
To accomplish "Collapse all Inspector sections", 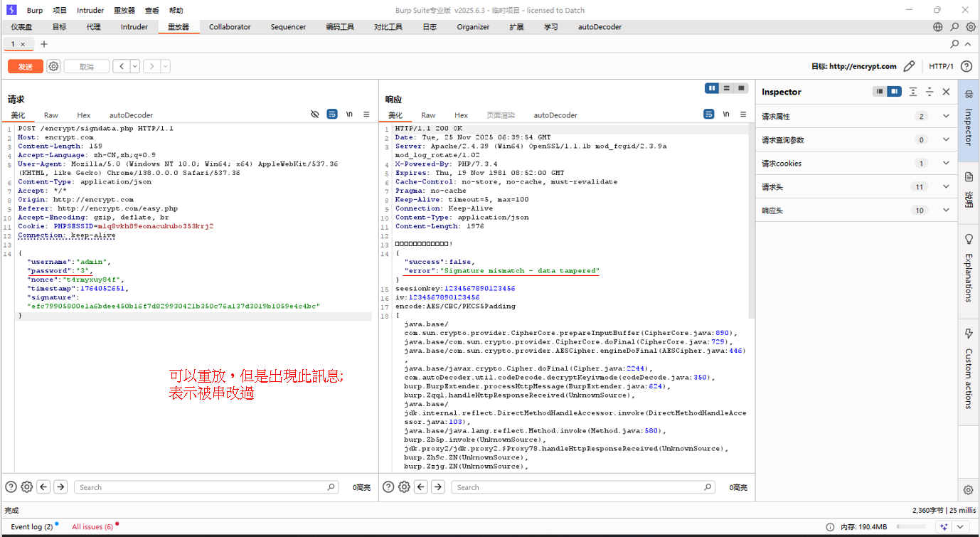I will click(x=930, y=92).
